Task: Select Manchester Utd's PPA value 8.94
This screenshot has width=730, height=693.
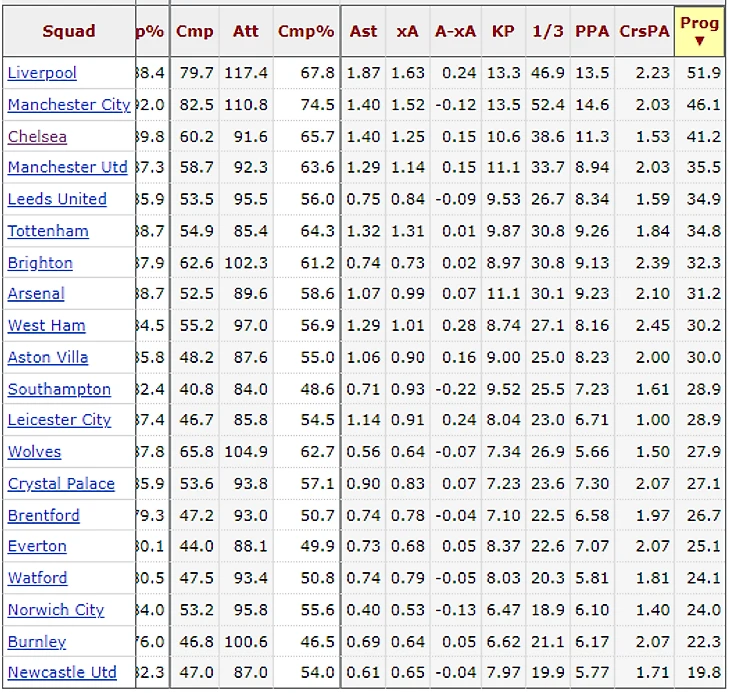Action: [592, 167]
